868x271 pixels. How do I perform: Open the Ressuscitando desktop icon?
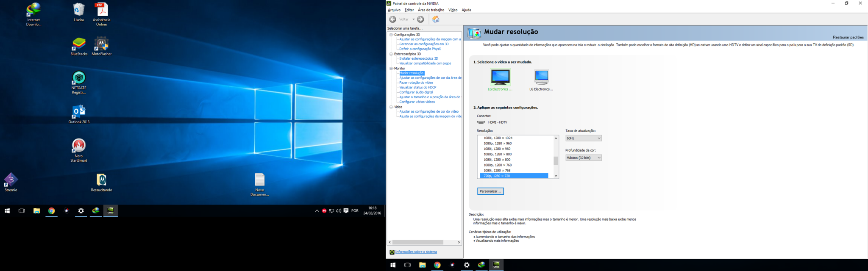(101, 182)
